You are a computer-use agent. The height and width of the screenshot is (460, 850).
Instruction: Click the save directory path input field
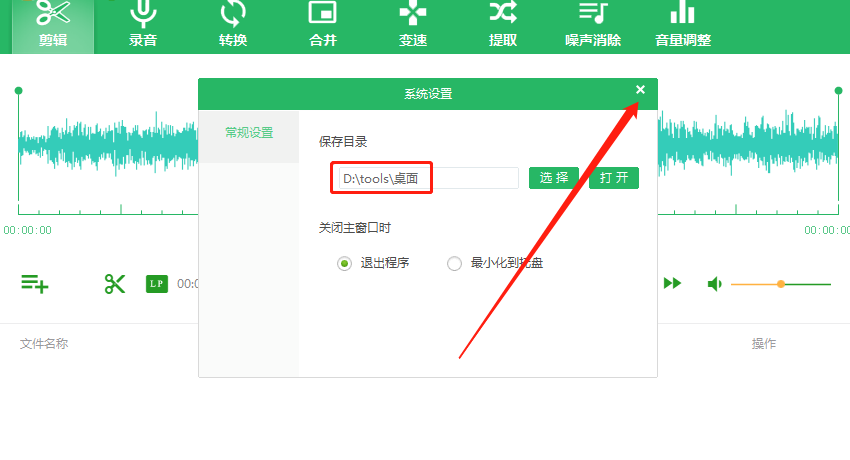pos(429,178)
